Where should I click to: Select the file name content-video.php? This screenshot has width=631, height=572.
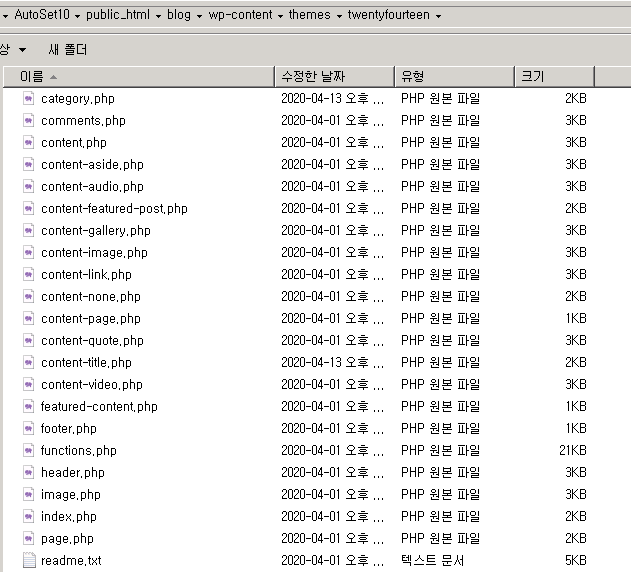click(x=92, y=384)
